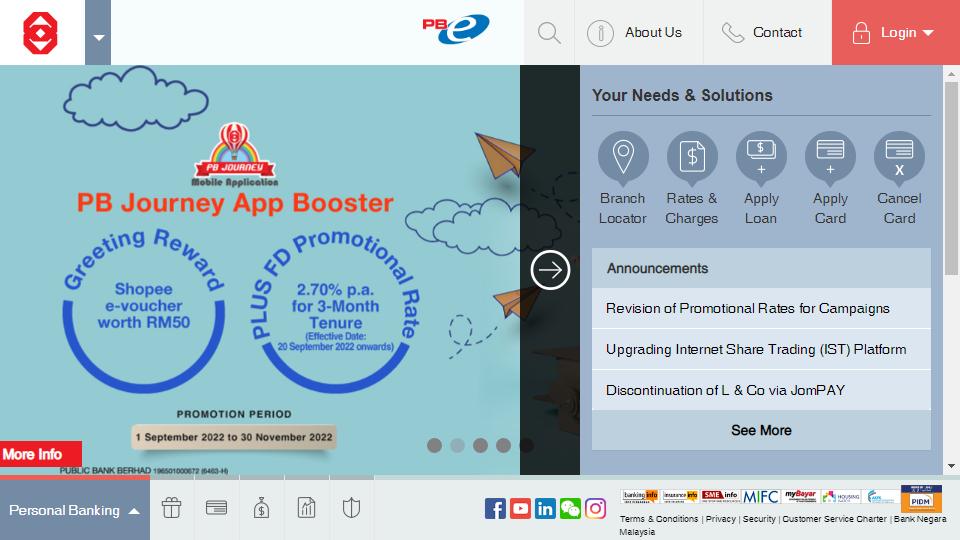Click the page scrollbar down arrow
This screenshot has height=540, width=960.
pos(951,467)
